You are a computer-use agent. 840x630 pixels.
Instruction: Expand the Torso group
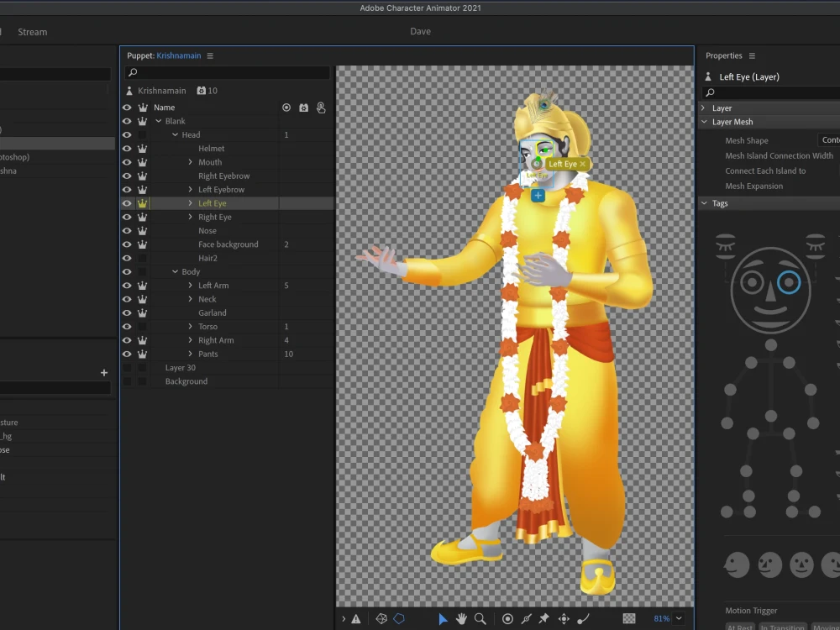(190, 326)
